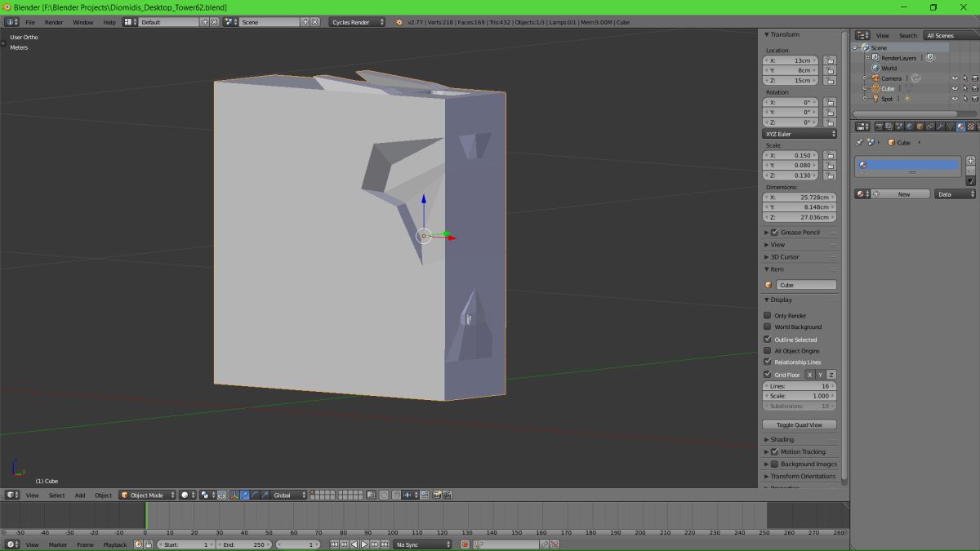Open the World properties tab icon
The width and height of the screenshot is (980, 551).
[910, 127]
